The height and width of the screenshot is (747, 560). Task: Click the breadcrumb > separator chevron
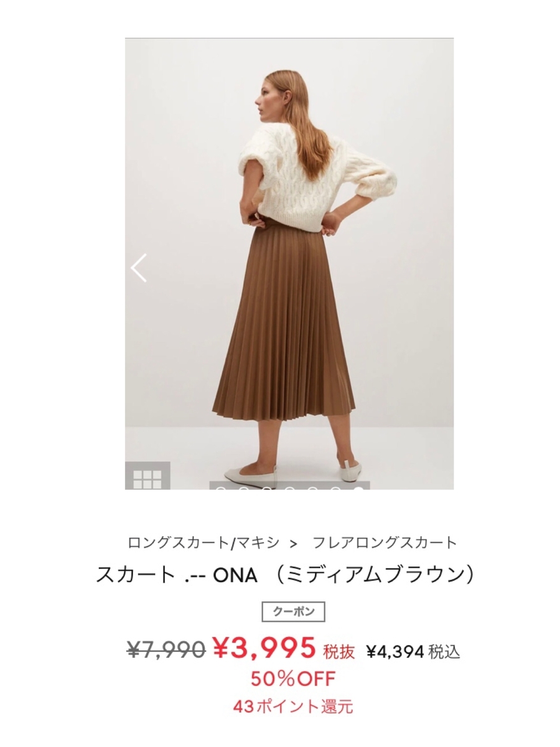(x=294, y=543)
